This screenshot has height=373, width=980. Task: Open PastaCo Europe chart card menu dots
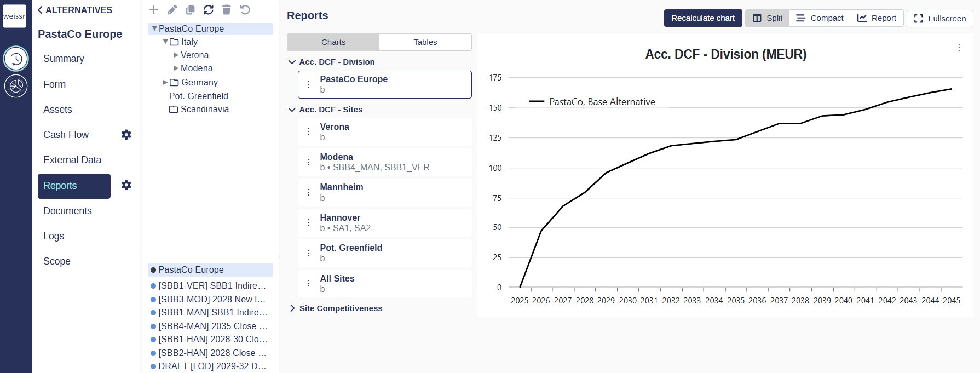[x=309, y=84]
